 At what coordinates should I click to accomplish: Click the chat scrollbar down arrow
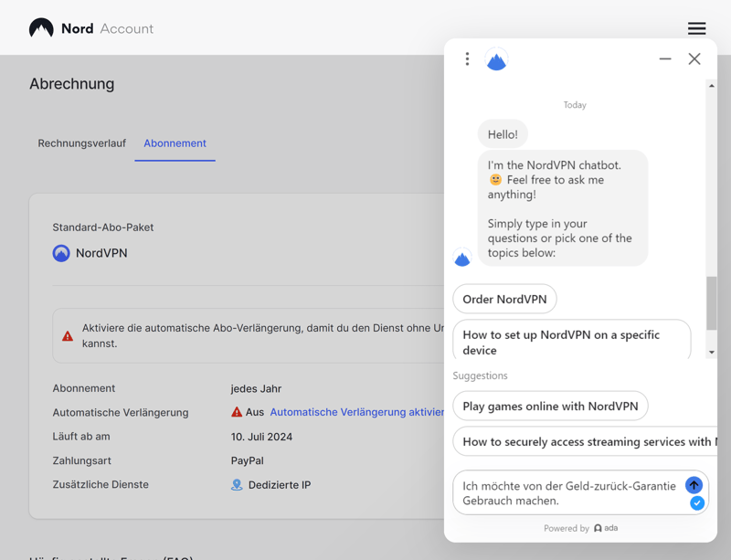click(x=712, y=353)
